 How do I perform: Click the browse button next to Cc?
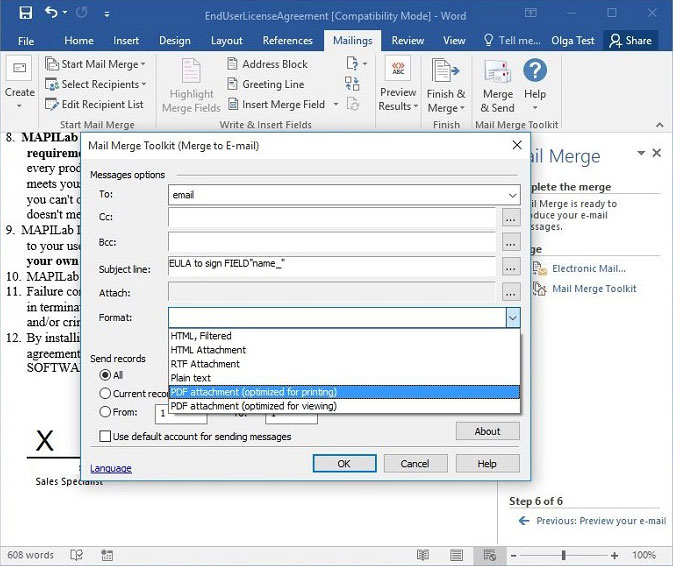click(511, 218)
